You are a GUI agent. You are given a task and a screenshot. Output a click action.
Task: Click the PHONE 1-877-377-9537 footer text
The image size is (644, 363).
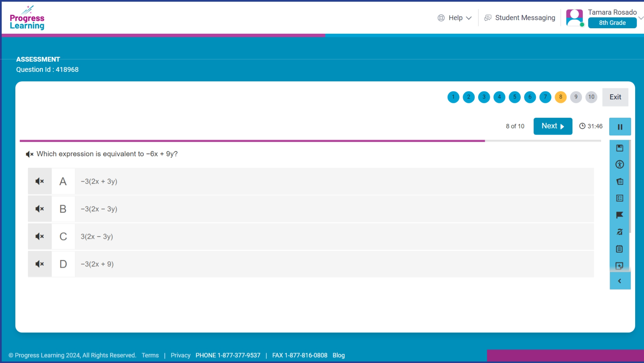(228, 355)
